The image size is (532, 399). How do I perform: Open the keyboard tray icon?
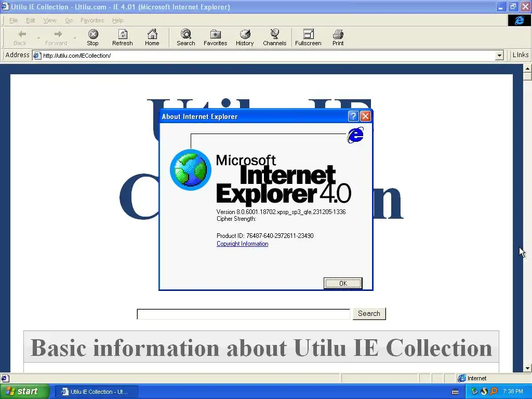[x=455, y=392]
